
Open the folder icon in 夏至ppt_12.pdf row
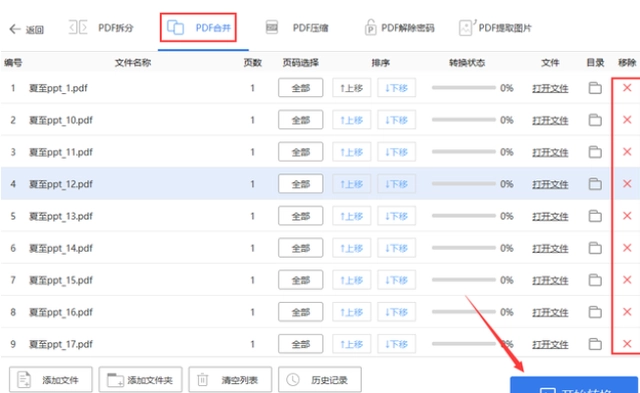[x=595, y=184]
